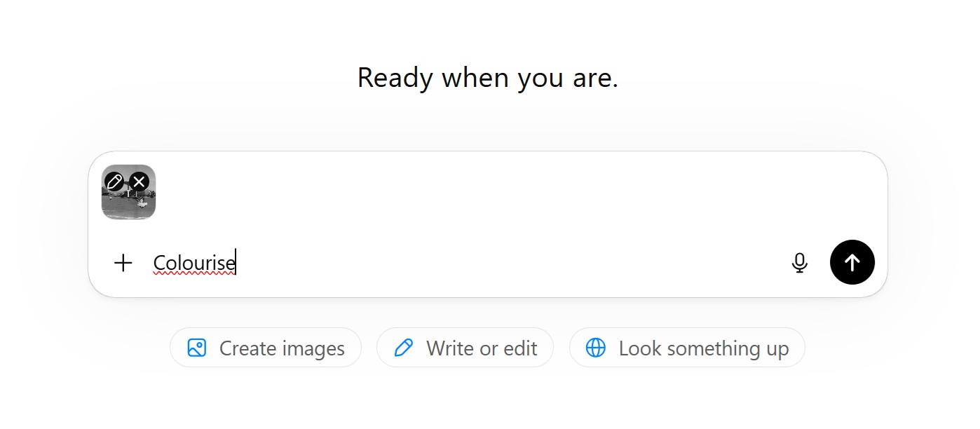Viewport: 980px width, 429px height.
Task: Click the "Ready when you are." heading
Action: point(488,78)
